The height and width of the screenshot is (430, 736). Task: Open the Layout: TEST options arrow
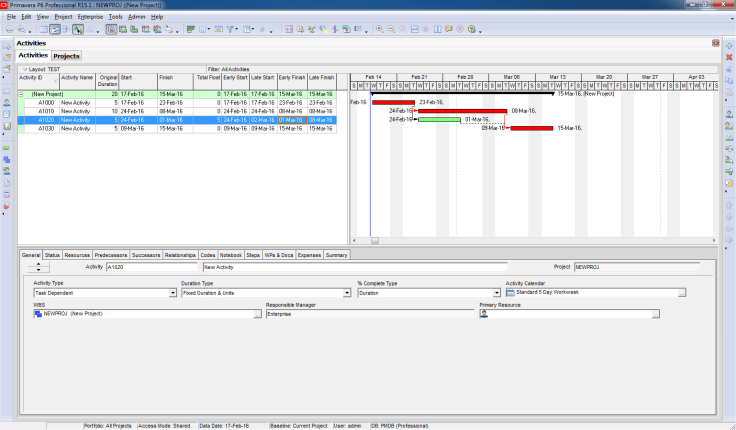24,69
